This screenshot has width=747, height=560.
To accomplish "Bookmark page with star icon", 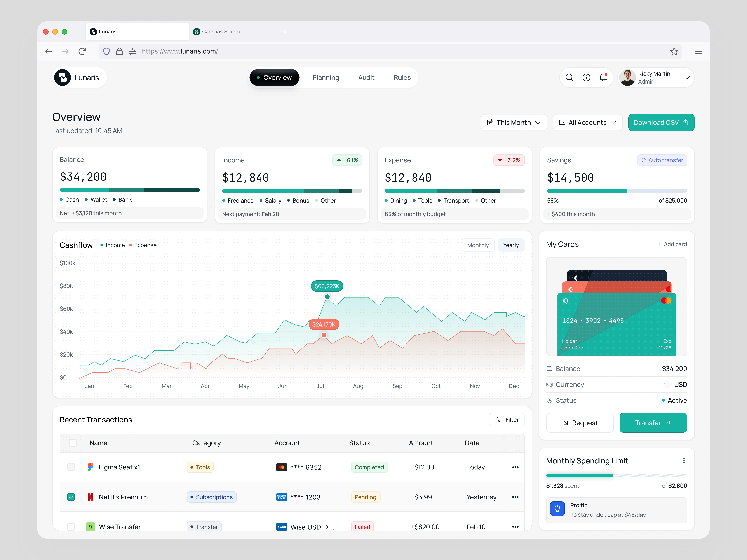I will coord(674,51).
